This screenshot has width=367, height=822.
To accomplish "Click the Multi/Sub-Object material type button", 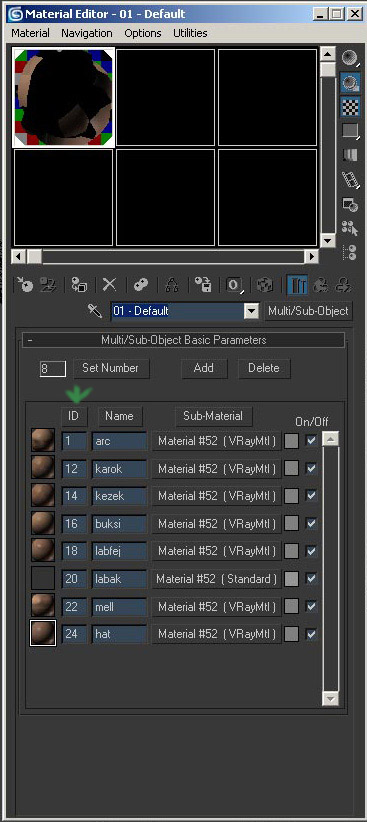I will tap(308, 311).
